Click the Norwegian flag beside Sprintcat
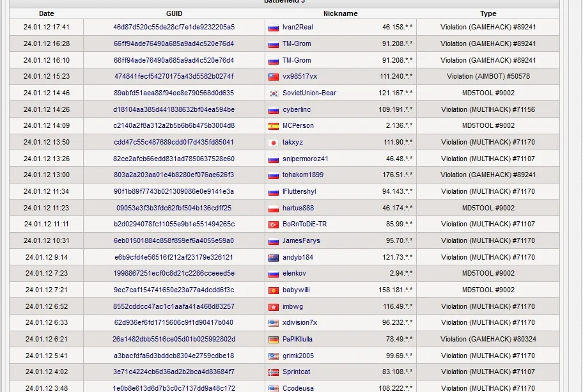Viewport: 583px width, 392px height. pyautogui.click(x=274, y=372)
